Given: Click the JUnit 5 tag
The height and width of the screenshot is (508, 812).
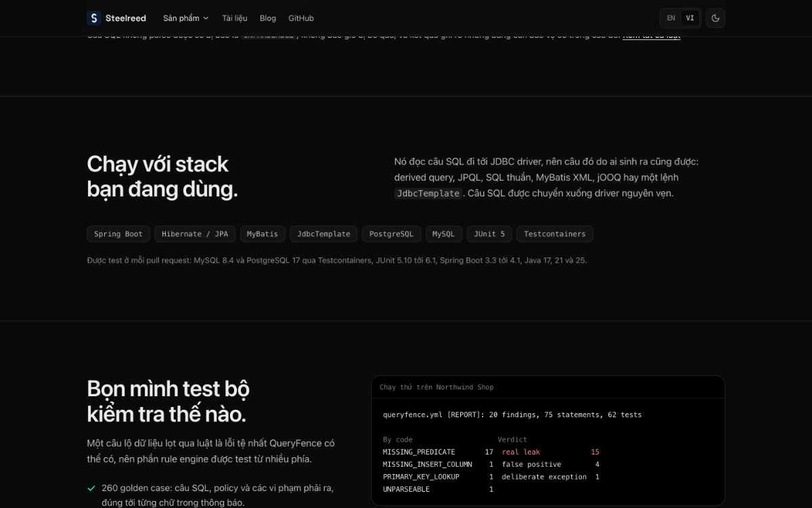Looking at the screenshot, I should coord(489,234).
